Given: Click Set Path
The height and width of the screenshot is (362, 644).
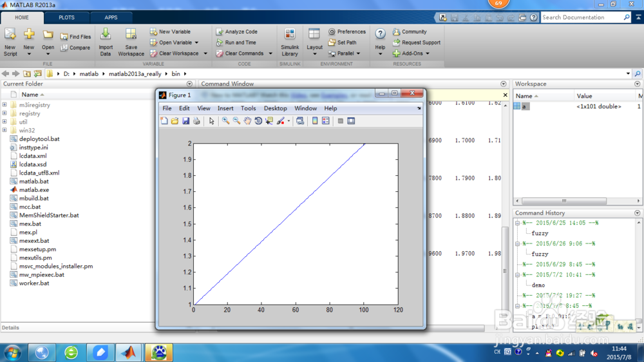Looking at the screenshot, I should pos(343,43).
